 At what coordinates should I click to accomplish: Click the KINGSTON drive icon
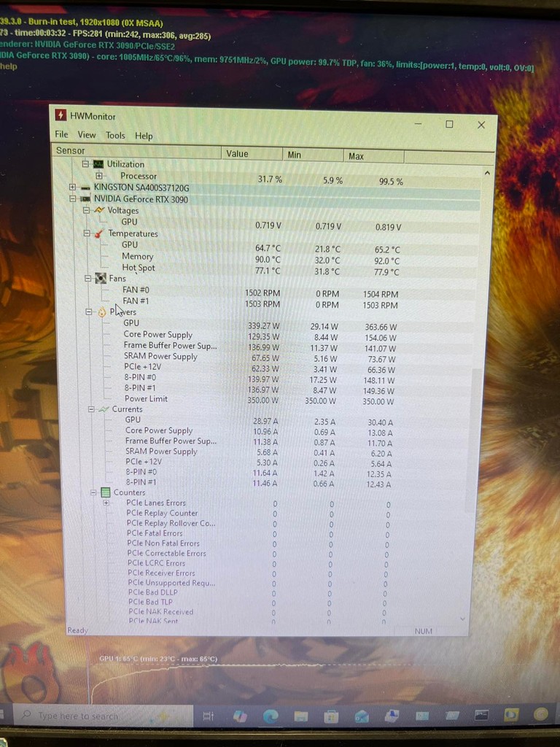(85, 187)
